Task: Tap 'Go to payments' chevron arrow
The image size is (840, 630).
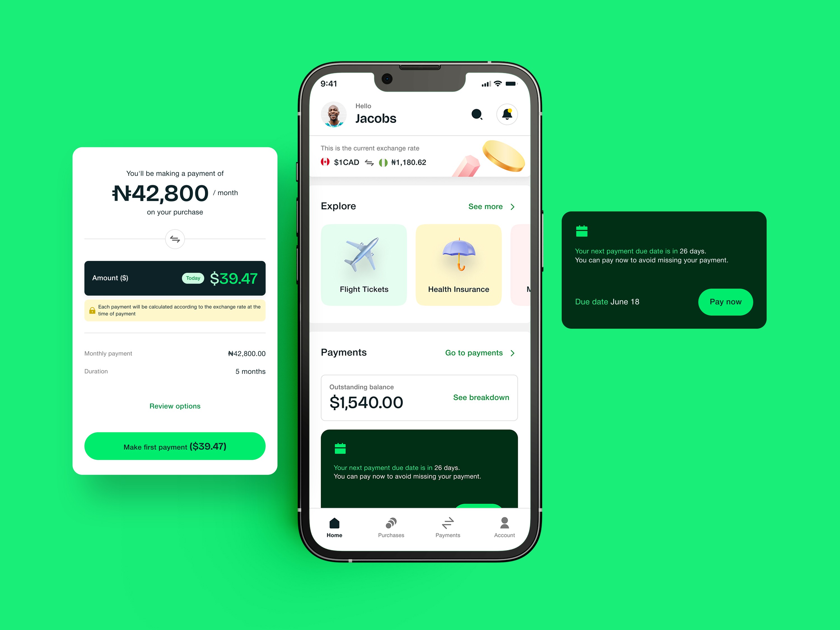Action: pos(515,353)
